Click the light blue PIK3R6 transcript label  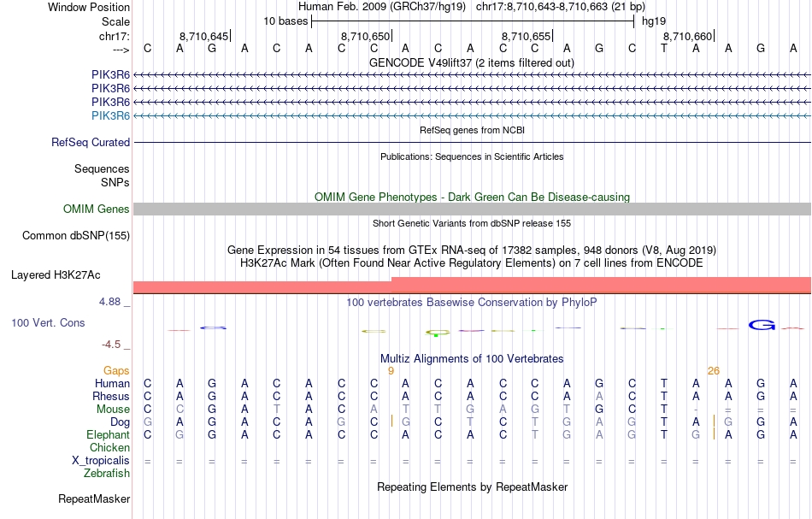110,115
